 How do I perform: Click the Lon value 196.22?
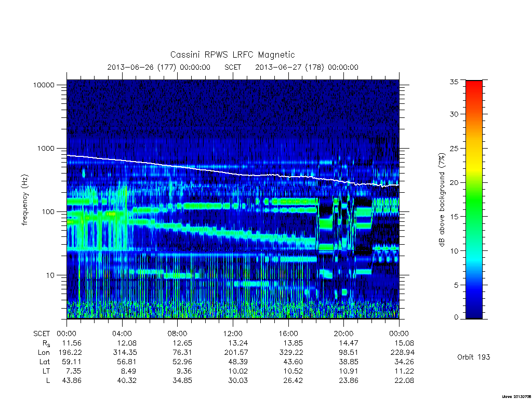pyautogui.click(x=70, y=353)
